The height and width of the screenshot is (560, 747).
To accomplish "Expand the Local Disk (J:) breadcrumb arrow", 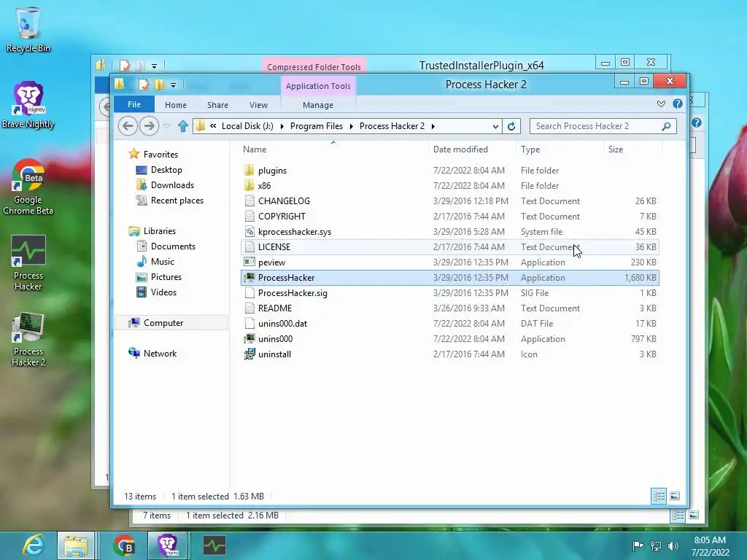I will pos(282,126).
